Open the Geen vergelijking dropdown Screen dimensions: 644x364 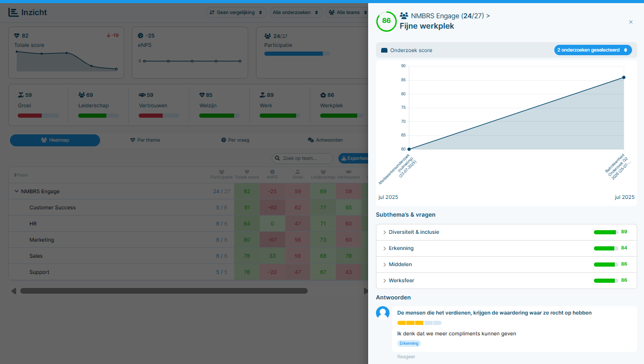[x=236, y=12]
